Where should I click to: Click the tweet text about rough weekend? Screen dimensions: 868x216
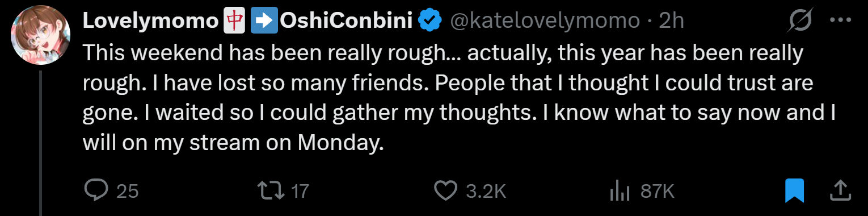point(460,98)
